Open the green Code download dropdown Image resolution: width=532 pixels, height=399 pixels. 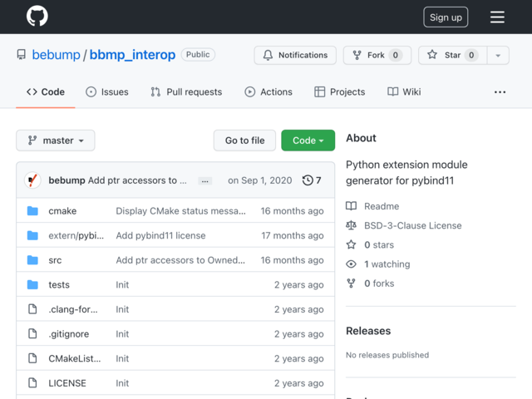[308, 140]
